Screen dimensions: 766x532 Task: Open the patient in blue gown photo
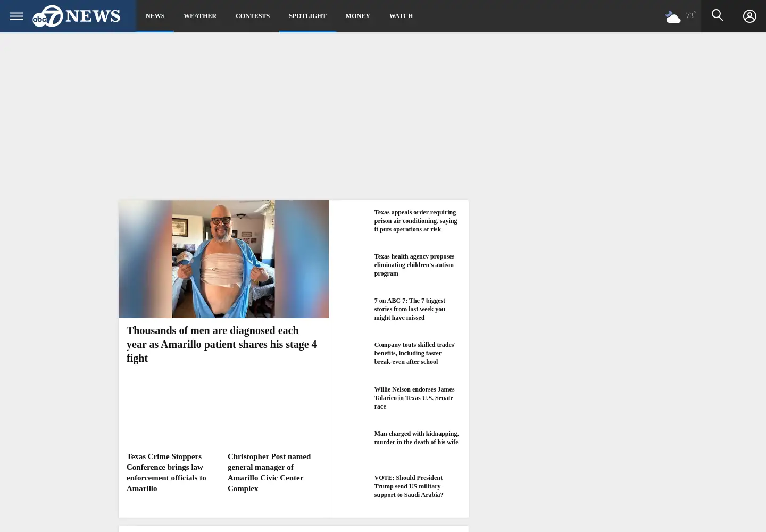(x=223, y=259)
